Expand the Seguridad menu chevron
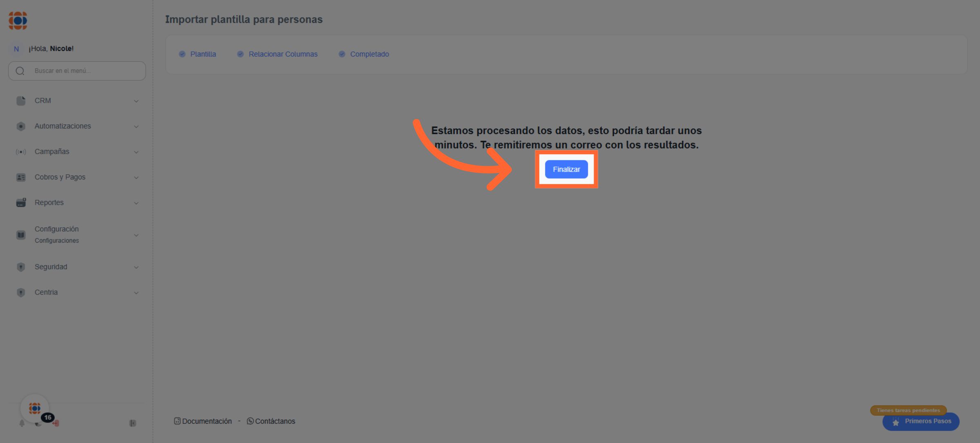980x443 pixels. (x=136, y=267)
